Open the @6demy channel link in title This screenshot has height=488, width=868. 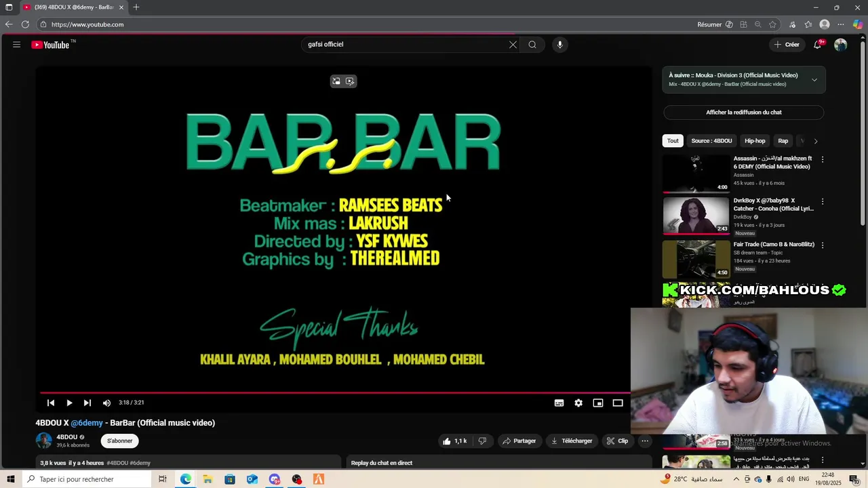[87, 423]
